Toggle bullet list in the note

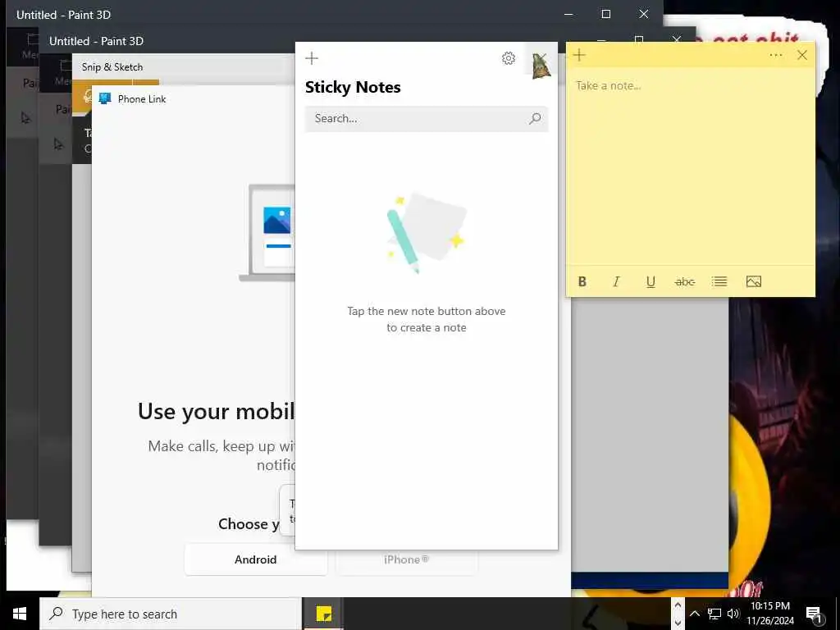719,282
